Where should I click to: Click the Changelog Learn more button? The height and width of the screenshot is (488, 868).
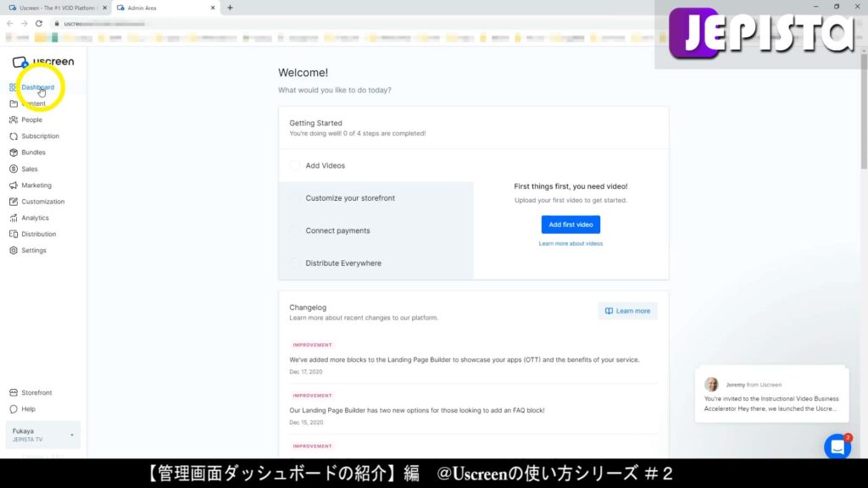click(x=628, y=311)
